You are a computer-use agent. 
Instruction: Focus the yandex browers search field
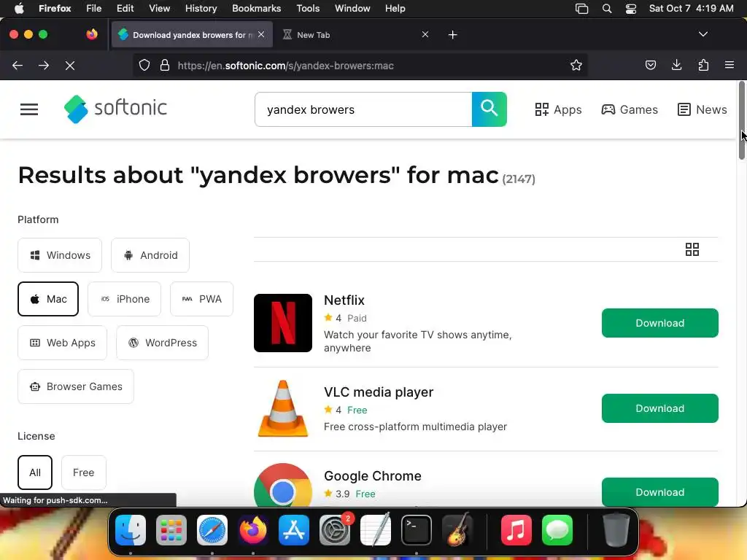(x=363, y=109)
